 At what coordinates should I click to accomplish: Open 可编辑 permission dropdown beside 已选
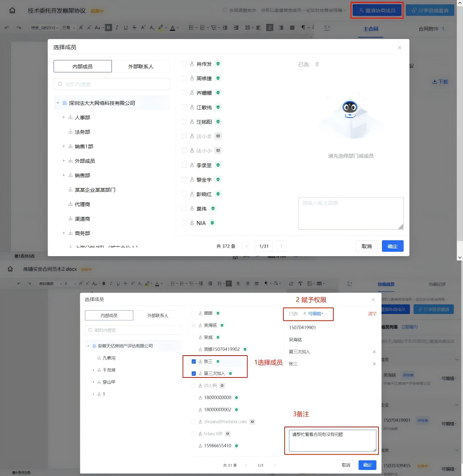(316, 314)
